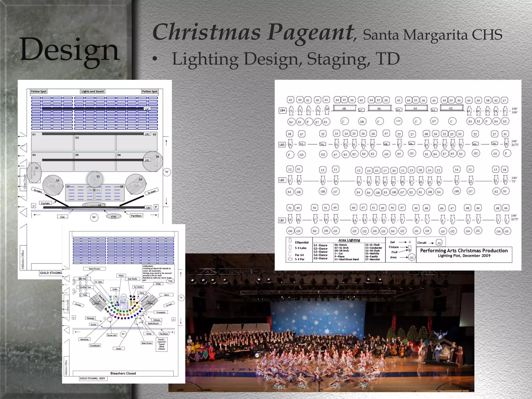
Task: Click the "Orchestra" seating block on staging diagram
Action: coord(95,193)
